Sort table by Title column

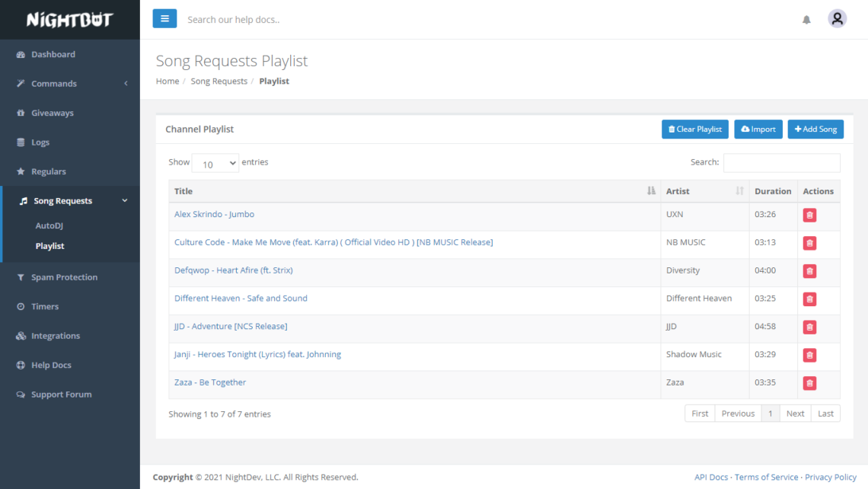point(411,191)
